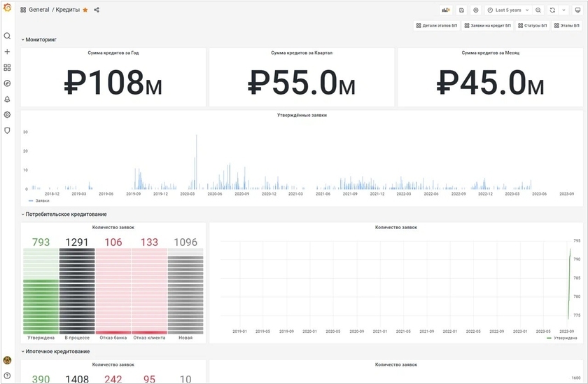
Task: Open the Alerting bell icon
Action: coord(8,99)
